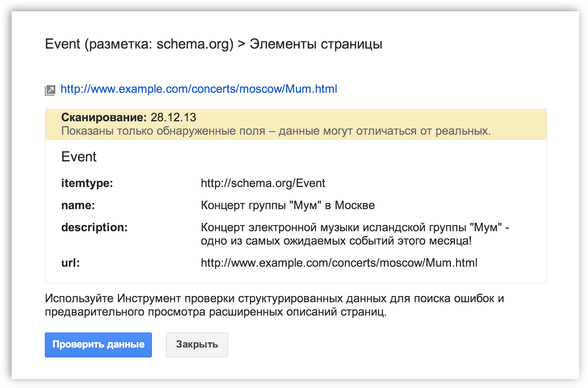Click the name value Концерт группы "Мум" в Москве

[x=288, y=205]
